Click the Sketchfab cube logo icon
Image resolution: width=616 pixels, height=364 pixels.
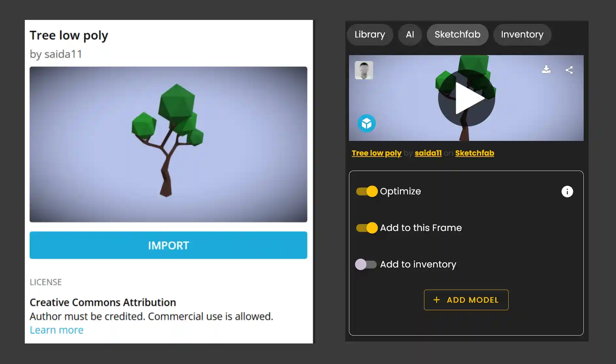[x=367, y=123]
